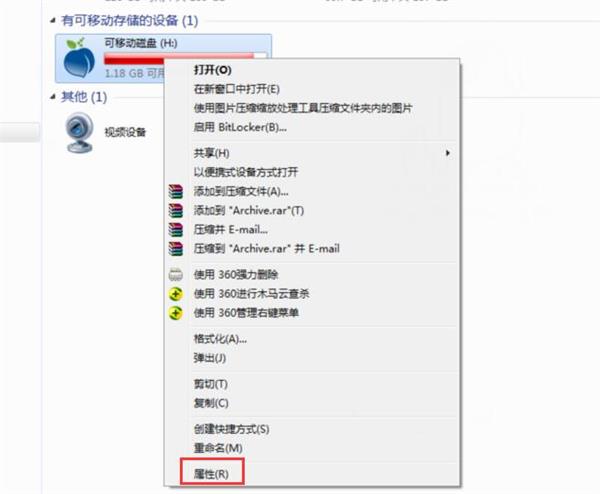Choose Format (A)... menu entry
600x494 pixels.
[220, 339]
